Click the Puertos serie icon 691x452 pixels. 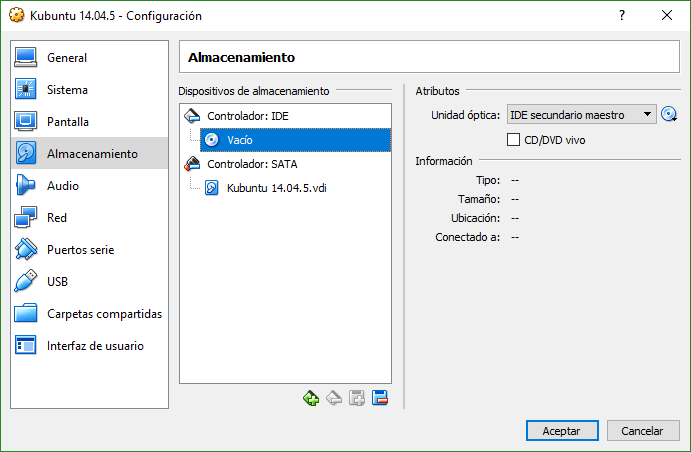click(x=26, y=250)
